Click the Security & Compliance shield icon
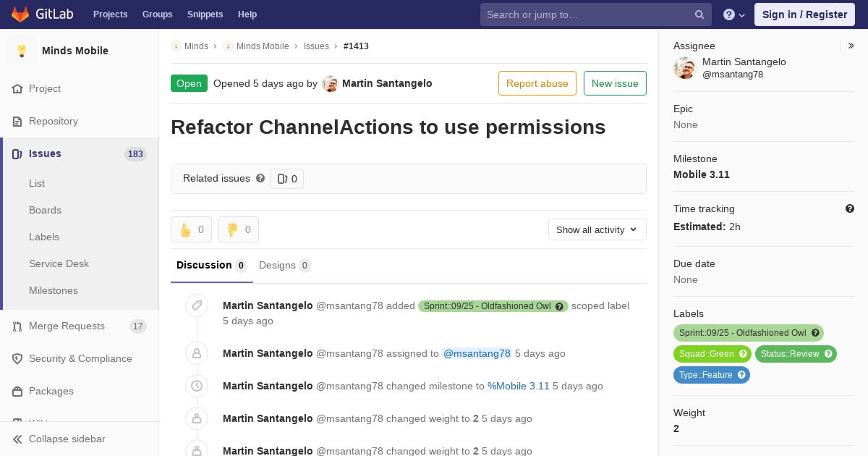Screen dimensions: 868x456 pyautogui.click(x=17, y=358)
